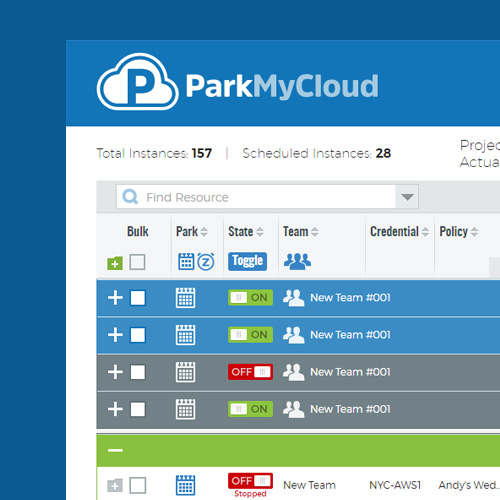Check the checkbox in the topmost blue row

point(138,298)
